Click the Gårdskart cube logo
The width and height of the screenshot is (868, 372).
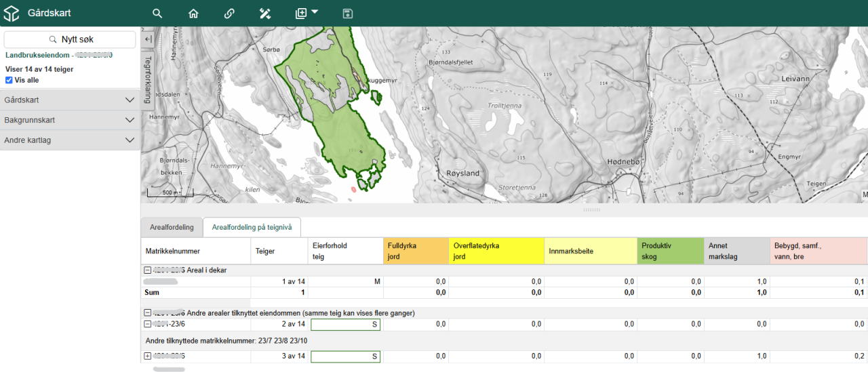tap(12, 14)
